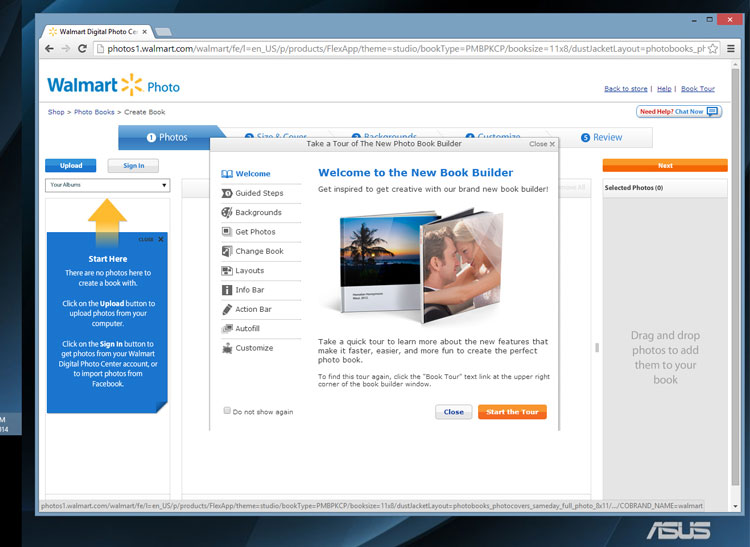750x547 pixels.
Task: Select the Guided Steps icon
Action: (x=227, y=193)
